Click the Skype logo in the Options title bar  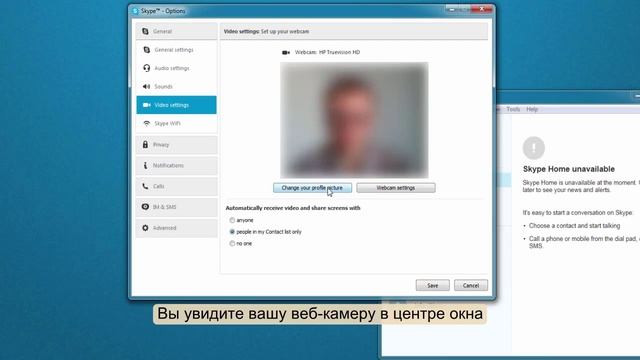135,11
